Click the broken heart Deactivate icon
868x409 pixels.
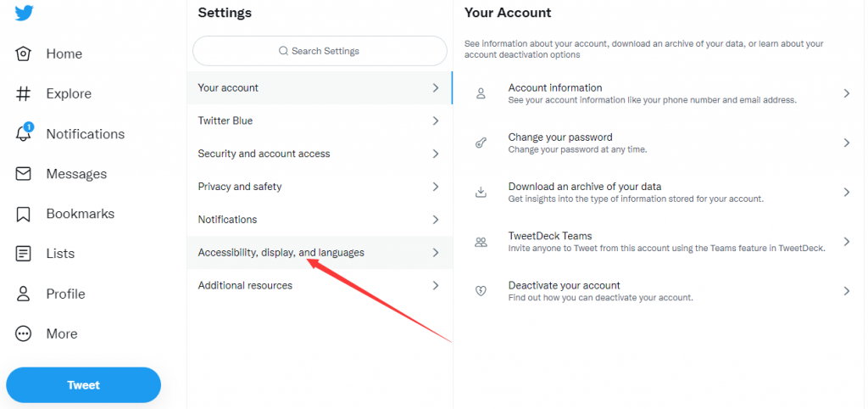[x=481, y=291]
